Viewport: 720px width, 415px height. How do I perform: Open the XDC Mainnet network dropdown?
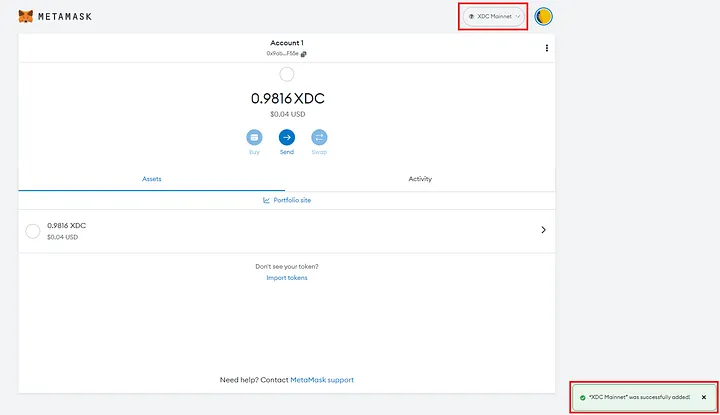point(494,16)
